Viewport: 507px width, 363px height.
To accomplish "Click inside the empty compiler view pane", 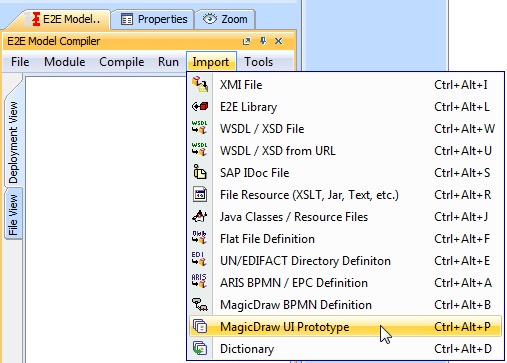I will coord(106,220).
